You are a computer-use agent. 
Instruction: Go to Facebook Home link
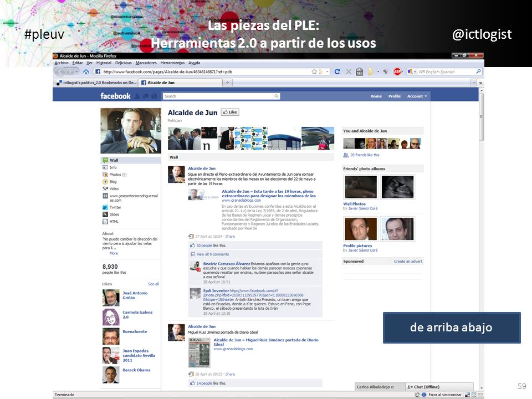pyautogui.click(x=376, y=96)
